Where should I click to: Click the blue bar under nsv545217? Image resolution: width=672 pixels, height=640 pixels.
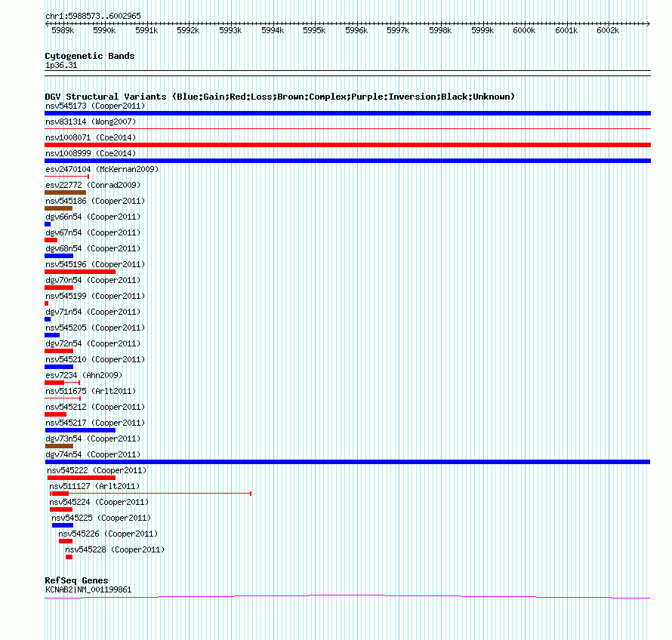(80, 430)
